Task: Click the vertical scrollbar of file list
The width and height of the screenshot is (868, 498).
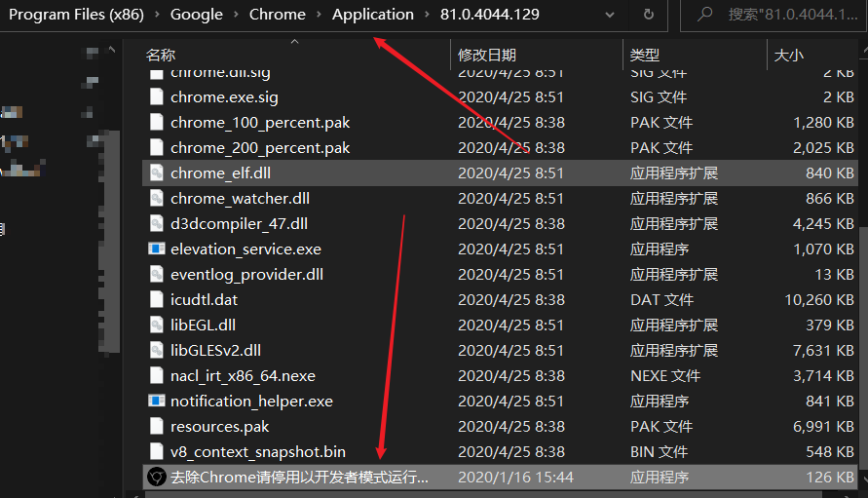Action: pos(861,292)
